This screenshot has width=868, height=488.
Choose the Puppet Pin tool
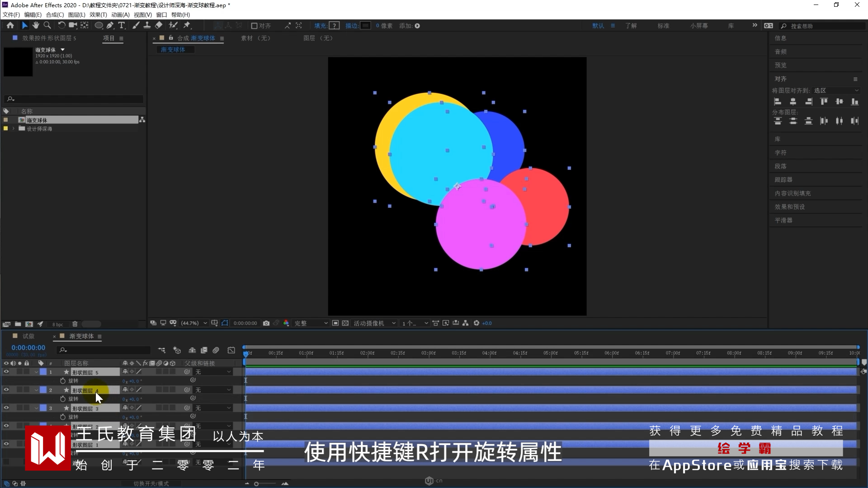187,26
